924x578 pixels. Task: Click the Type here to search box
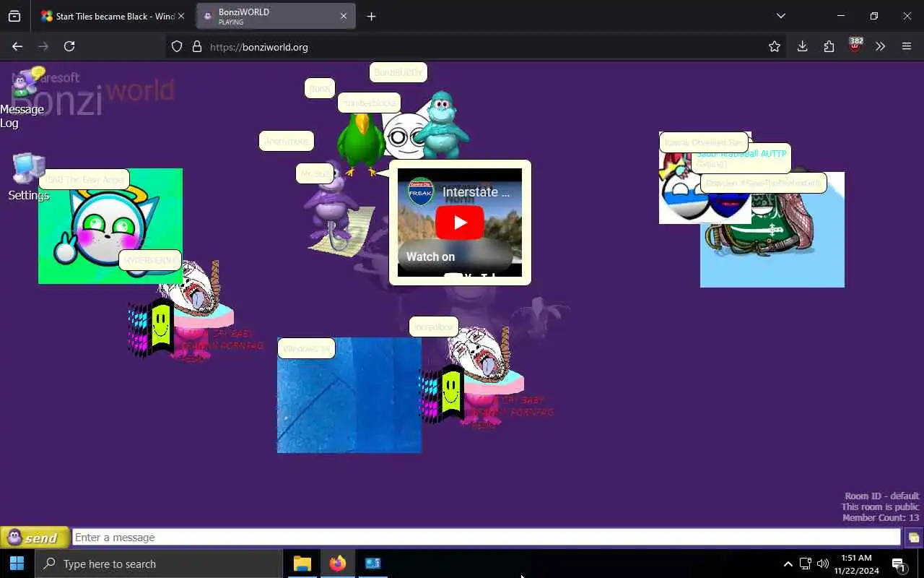pyautogui.click(x=159, y=564)
